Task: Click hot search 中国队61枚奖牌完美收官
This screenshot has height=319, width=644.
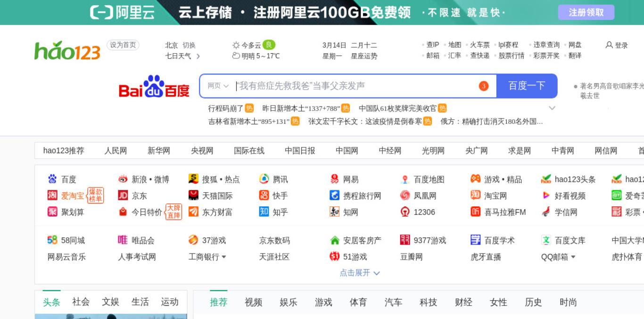Action: pyautogui.click(x=398, y=108)
